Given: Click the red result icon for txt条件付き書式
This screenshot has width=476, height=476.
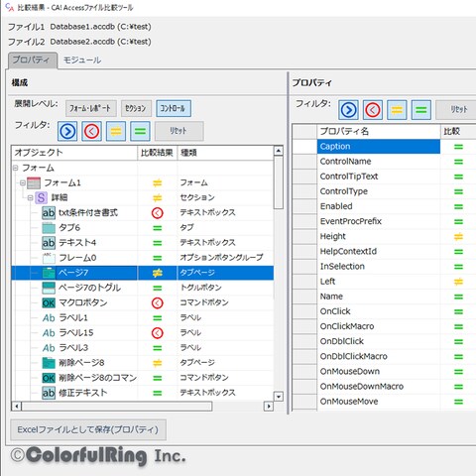Looking at the screenshot, I should (158, 213).
